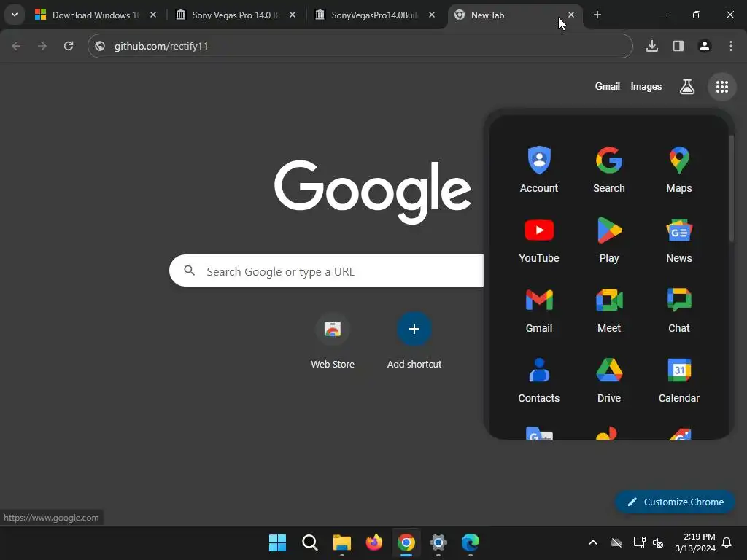Screen dimensions: 747x560
Task: Open Google Play app
Action: 609,238
